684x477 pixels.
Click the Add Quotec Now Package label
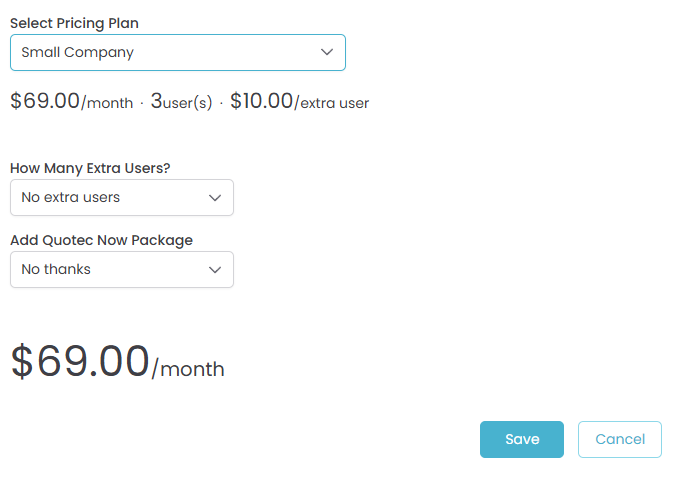101,240
